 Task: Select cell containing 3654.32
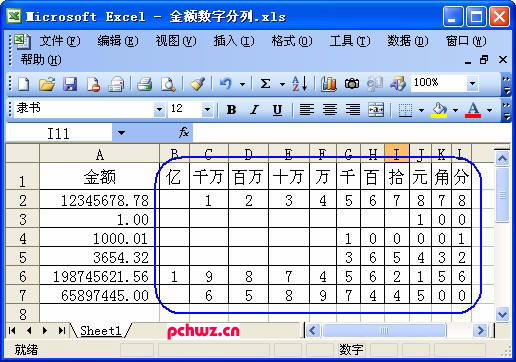[99, 257]
